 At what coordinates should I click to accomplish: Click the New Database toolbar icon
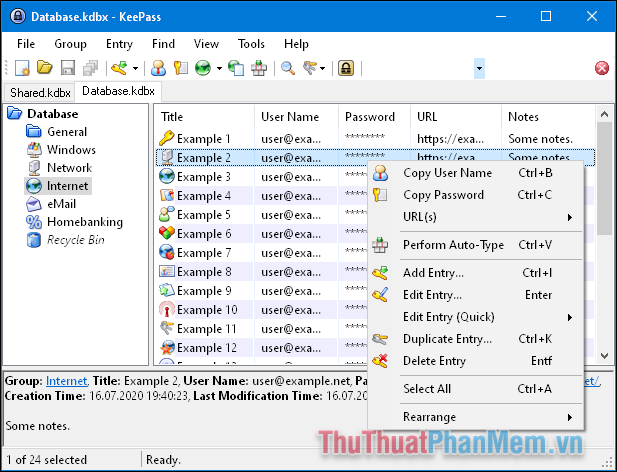[x=22, y=68]
